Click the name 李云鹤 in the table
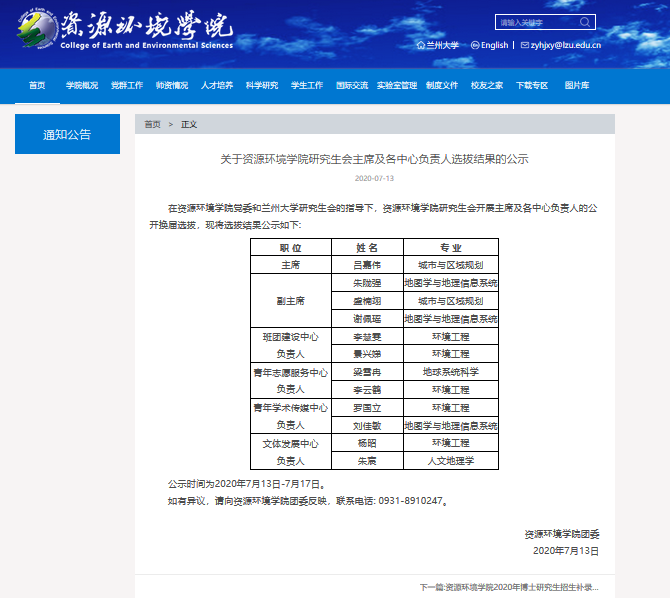 (x=367, y=390)
